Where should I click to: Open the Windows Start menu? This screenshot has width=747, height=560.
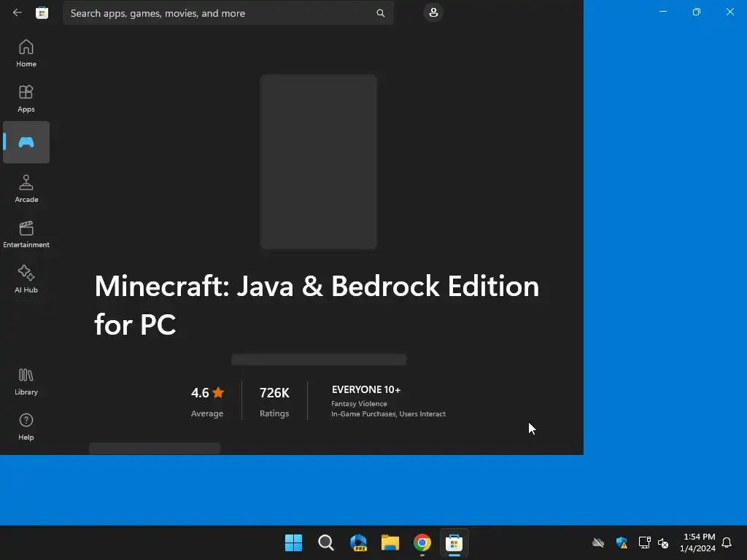click(293, 542)
